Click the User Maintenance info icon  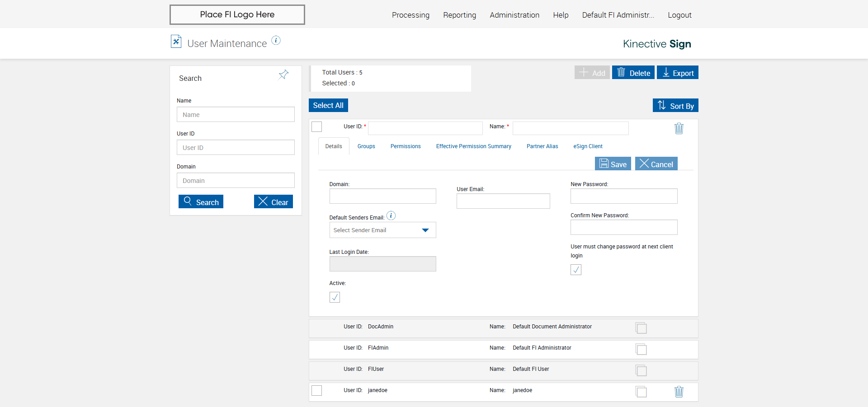pyautogui.click(x=276, y=41)
